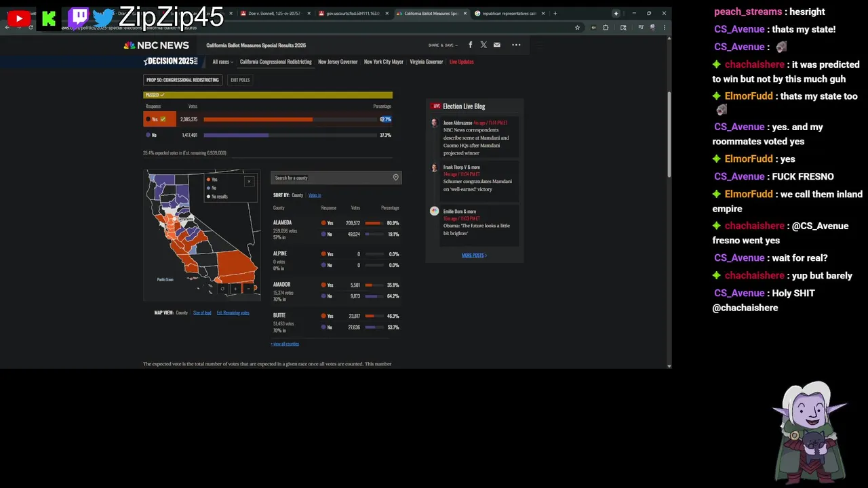The image size is (868, 488).
Task: Open the browser three-dot menu
Action: point(664,28)
